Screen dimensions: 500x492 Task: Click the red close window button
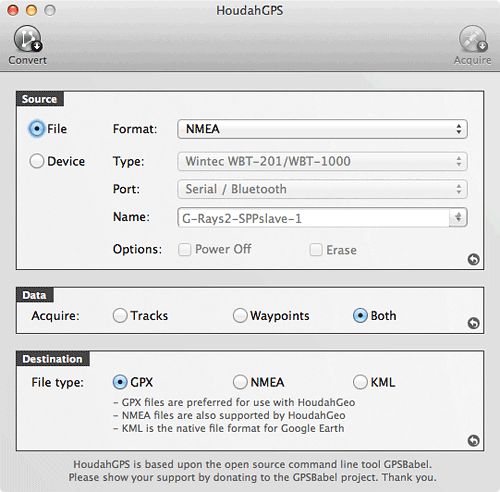pyautogui.click(x=13, y=10)
